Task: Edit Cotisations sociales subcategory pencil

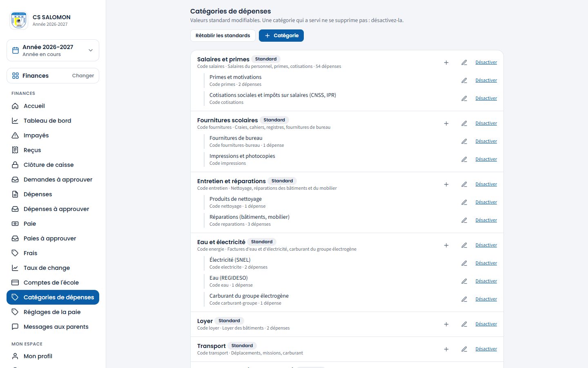Action: click(x=464, y=99)
